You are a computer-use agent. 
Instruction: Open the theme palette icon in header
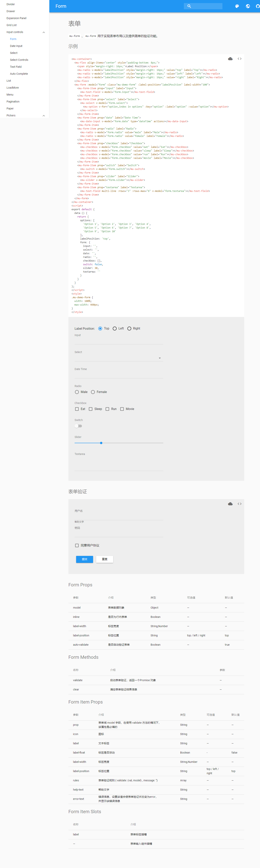[x=237, y=6]
